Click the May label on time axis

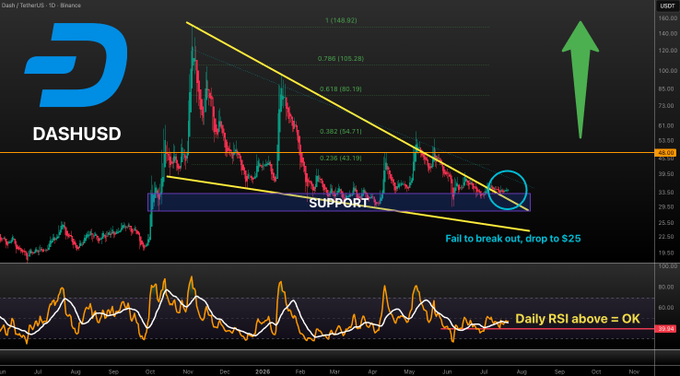[x=409, y=372]
